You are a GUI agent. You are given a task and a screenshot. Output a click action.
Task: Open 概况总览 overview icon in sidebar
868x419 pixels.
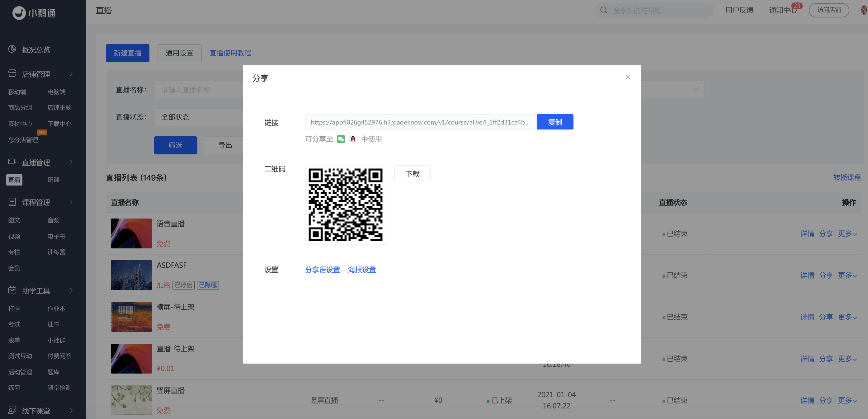pos(12,49)
